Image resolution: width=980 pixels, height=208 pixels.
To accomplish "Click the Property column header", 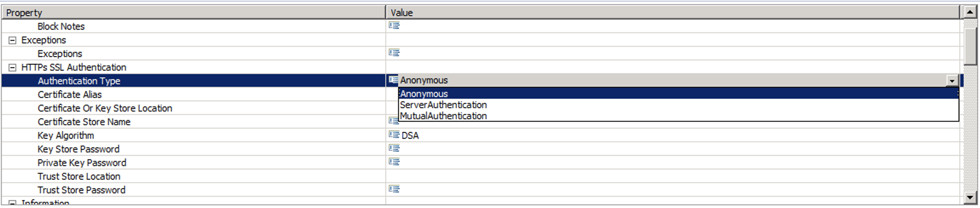I will coord(194,13).
